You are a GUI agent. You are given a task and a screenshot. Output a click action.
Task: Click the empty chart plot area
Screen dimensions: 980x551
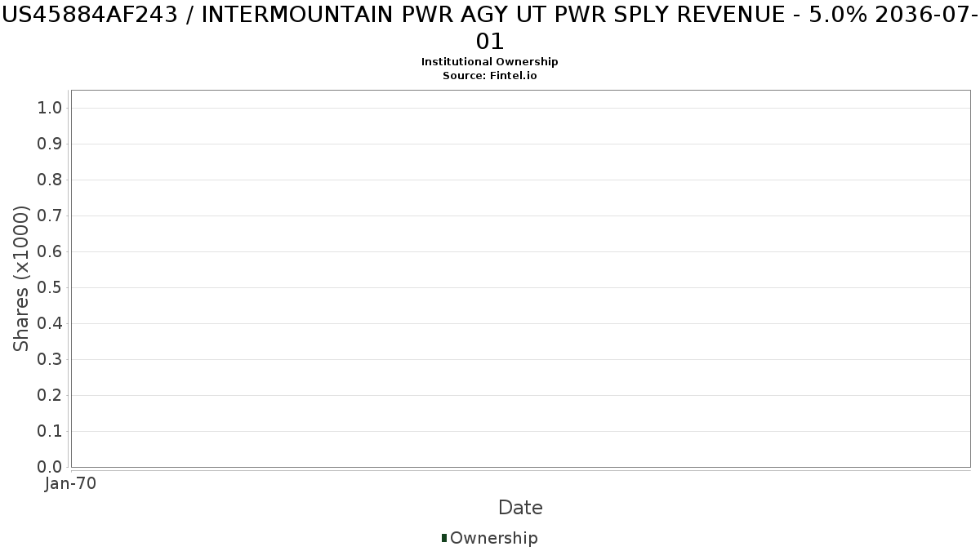coord(520,278)
